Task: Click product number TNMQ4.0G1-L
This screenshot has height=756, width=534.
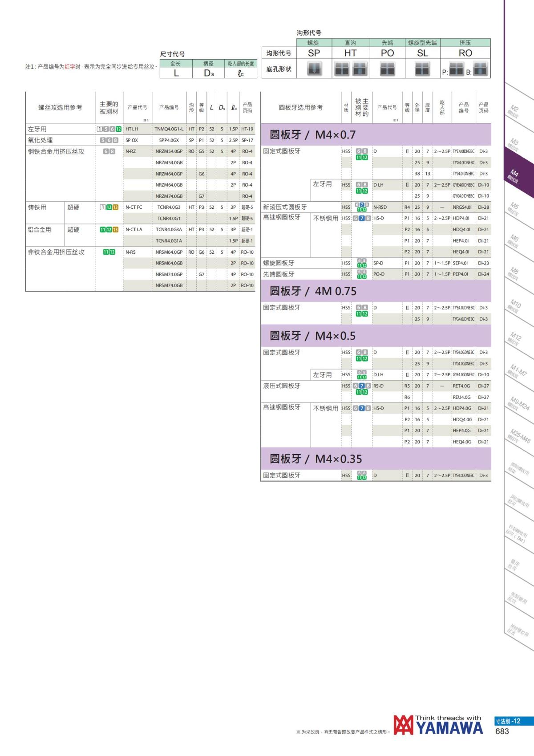Action: tap(169, 129)
